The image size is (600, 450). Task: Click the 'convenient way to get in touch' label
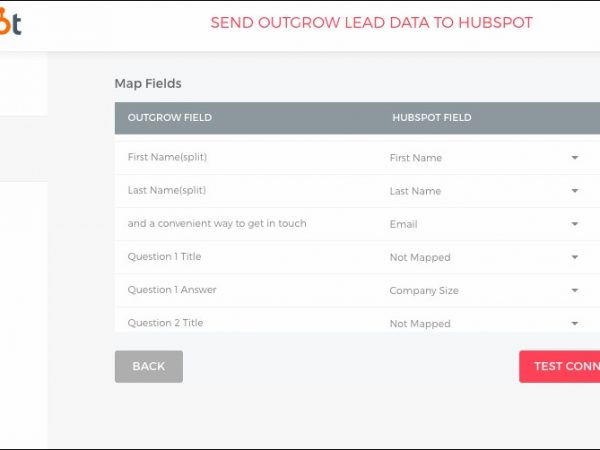click(x=217, y=224)
